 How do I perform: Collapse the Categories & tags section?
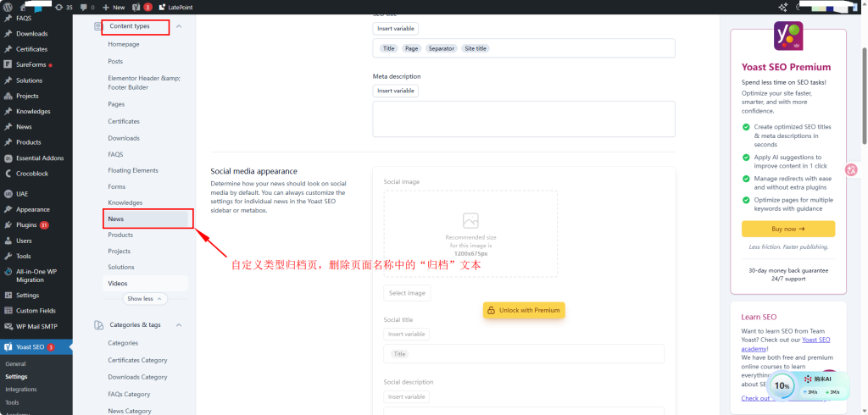[178, 324]
